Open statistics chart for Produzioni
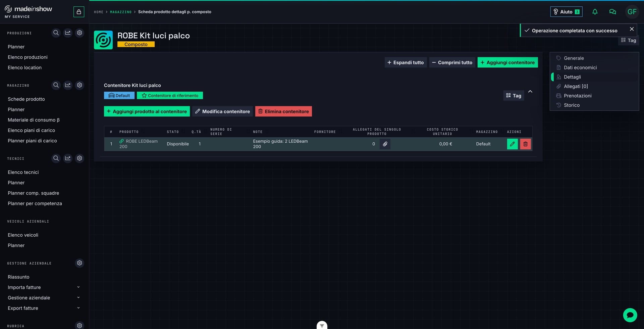 68,33
